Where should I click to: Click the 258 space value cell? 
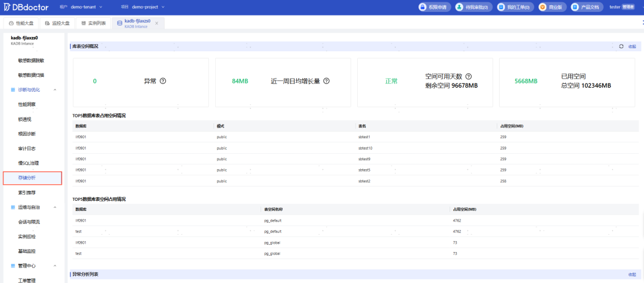pyautogui.click(x=503, y=181)
